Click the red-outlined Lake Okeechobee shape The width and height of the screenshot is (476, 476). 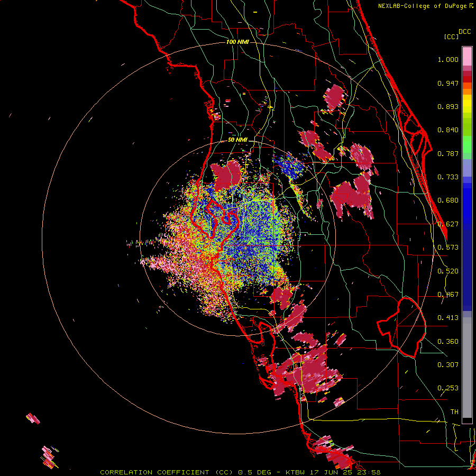[x=401, y=327]
